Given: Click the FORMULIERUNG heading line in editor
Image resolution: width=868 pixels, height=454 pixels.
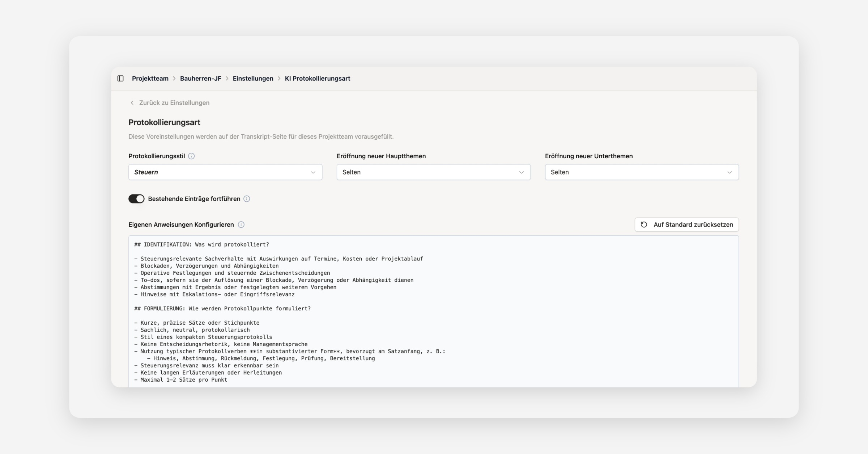Looking at the screenshot, I should [x=222, y=308].
